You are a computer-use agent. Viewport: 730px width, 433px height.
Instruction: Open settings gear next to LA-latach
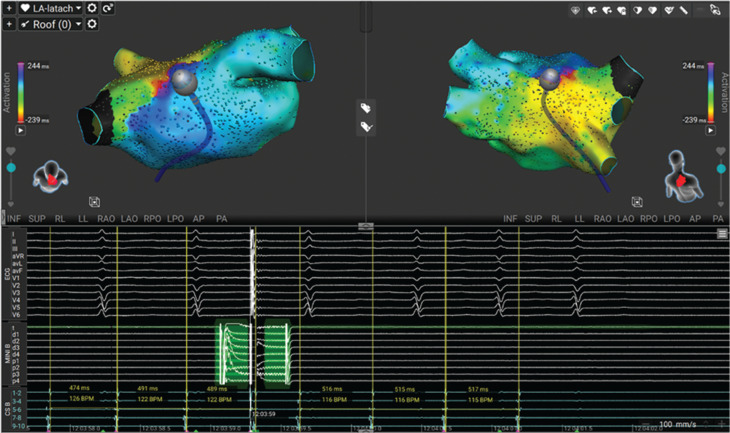[x=92, y=8]
